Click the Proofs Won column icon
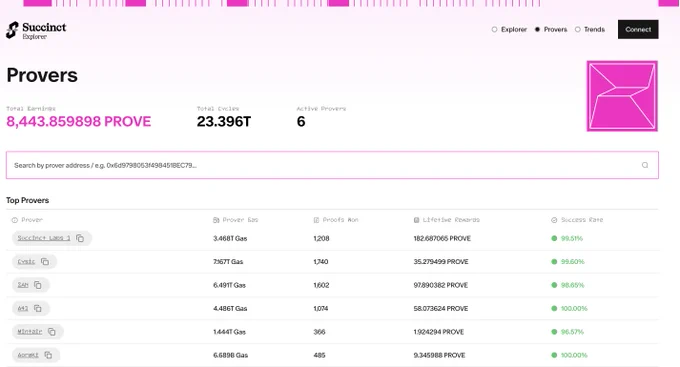 [x=316, y=220]
